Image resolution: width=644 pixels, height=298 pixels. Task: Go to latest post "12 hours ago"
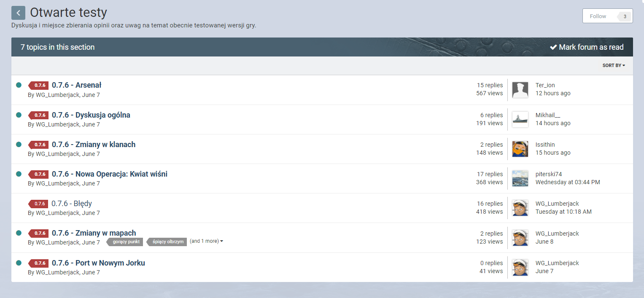coord(552,93)
